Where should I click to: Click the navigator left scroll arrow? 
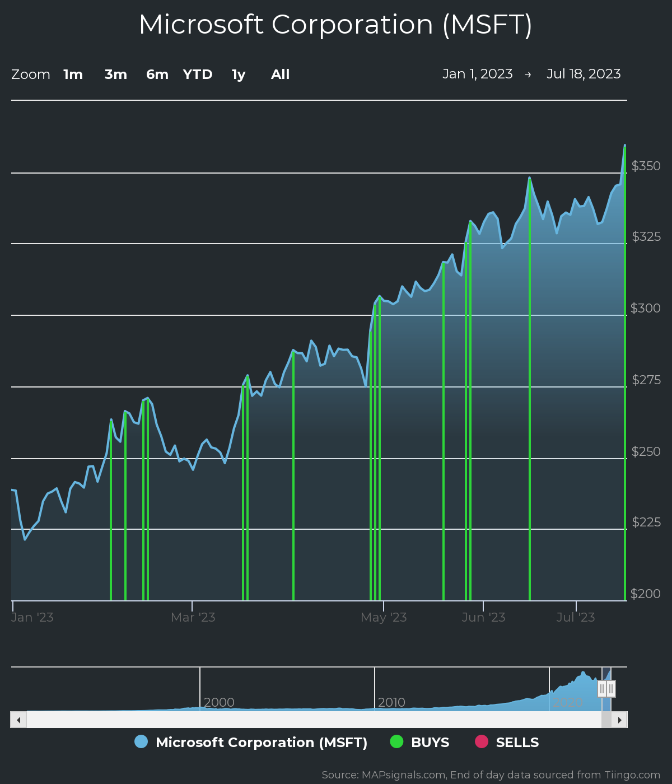pos(18,720)
